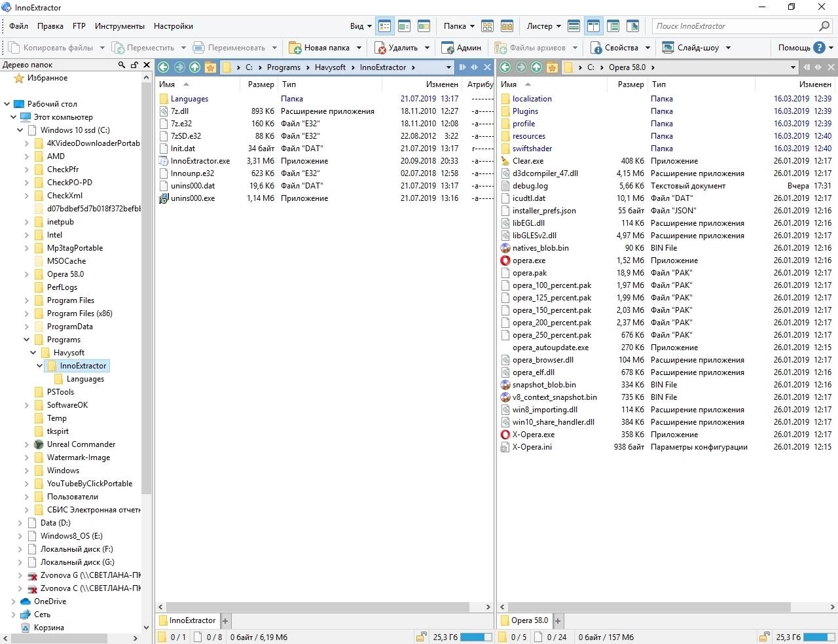Collapse the Havysoft tree node

click(x=33, y=353)
